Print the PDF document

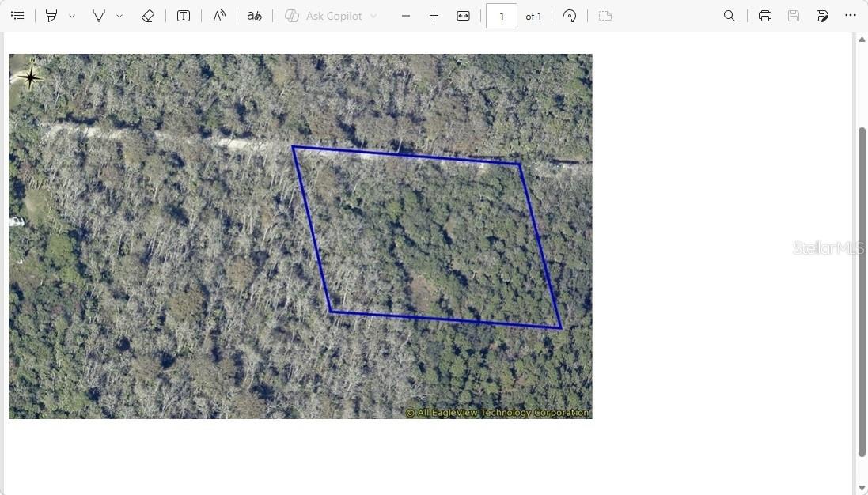click(764, 15)
